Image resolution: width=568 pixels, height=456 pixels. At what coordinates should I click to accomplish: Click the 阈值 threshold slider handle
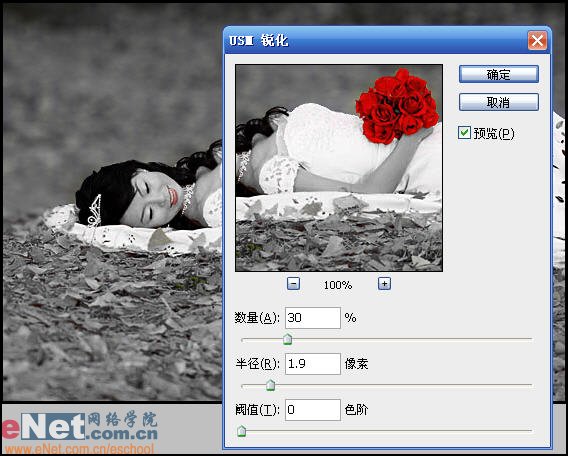point(242,431)
